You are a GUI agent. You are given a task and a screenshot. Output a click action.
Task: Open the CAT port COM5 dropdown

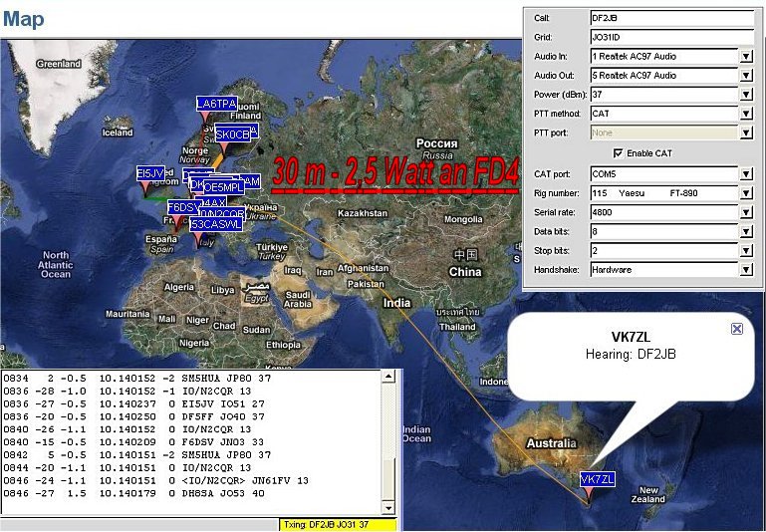pyautogui.click(x=745, y=174)
